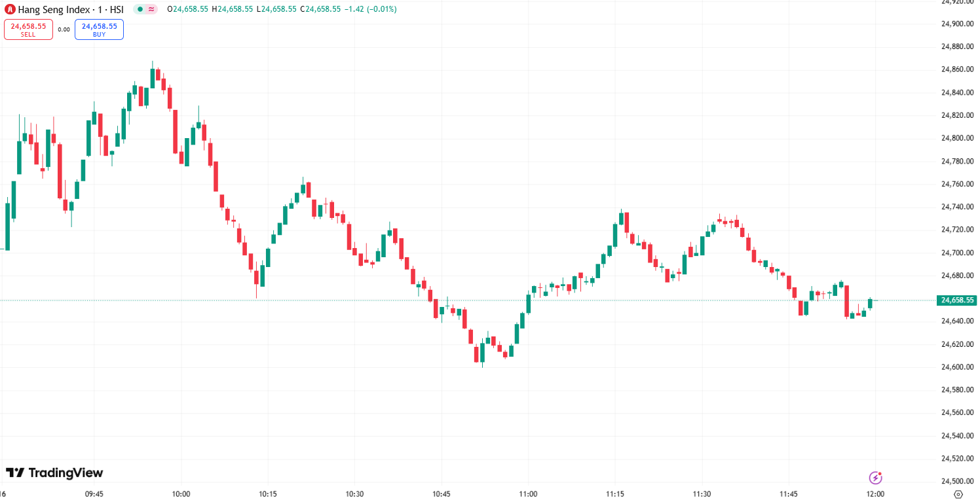Click the 11:30 label on time axis

coord(702,494)
